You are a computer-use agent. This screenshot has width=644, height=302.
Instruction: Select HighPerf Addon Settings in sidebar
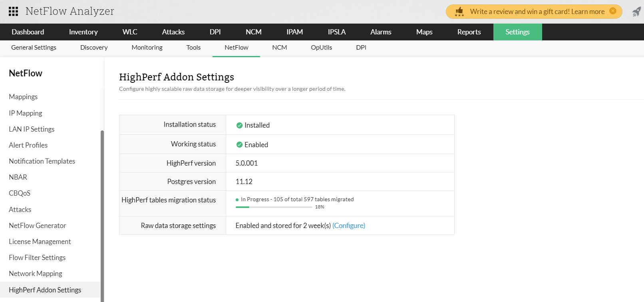point(50,290)
